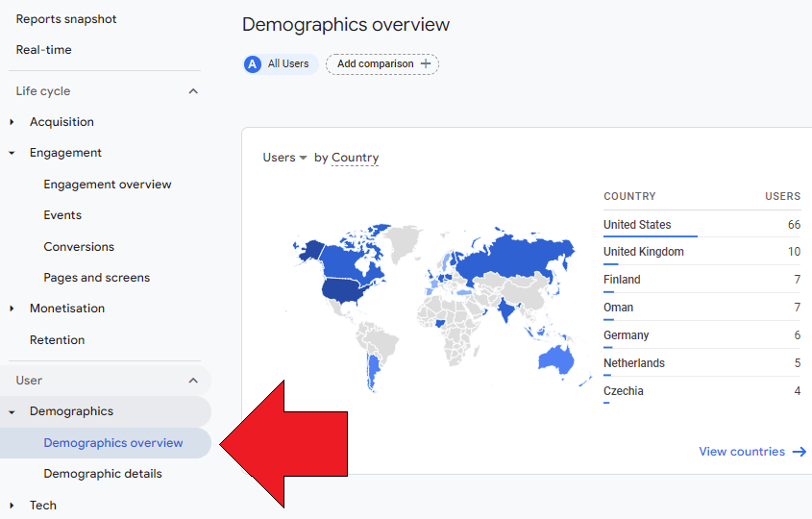Click the plus icon in Add comparison
The height and width of the screenshot is (519, 812).
[426, 63]
